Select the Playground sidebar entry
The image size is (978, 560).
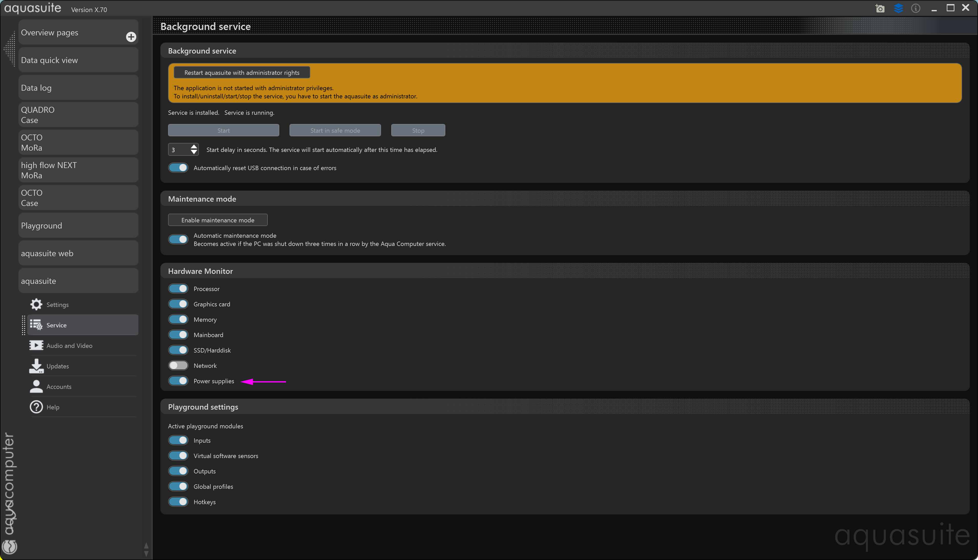tap(78, 225)
